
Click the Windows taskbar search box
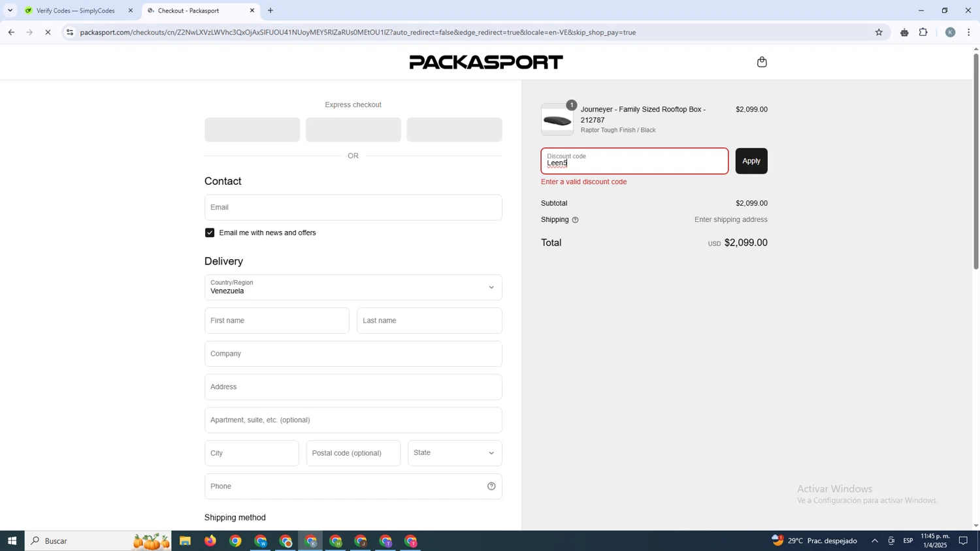point(98,541)
